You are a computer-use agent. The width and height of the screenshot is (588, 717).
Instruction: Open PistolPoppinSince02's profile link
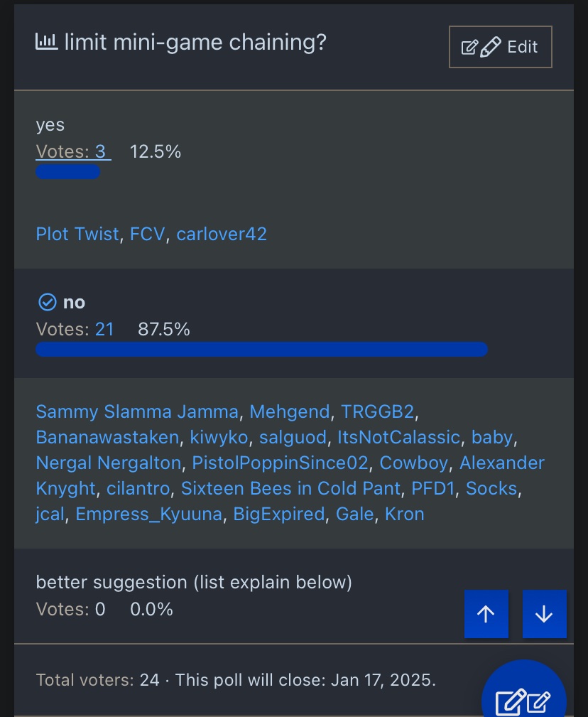(x=280, y=463)
